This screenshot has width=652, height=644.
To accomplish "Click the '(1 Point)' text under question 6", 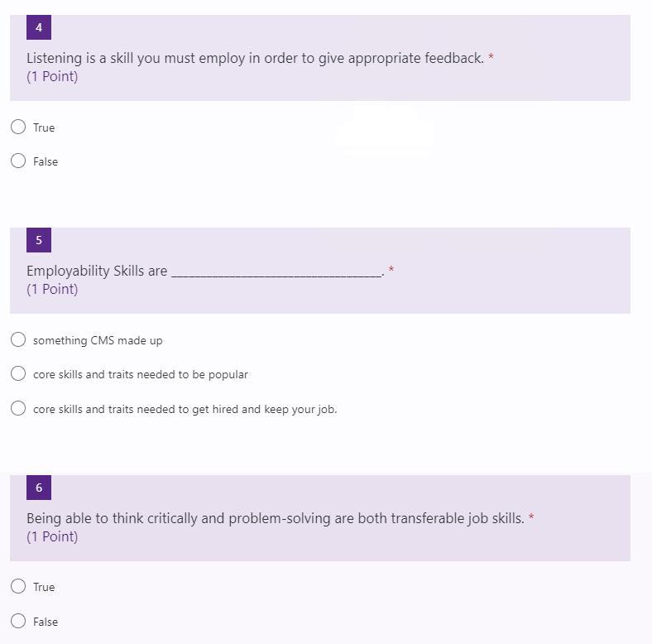I will pyautogui.click(x=52, y=536).
